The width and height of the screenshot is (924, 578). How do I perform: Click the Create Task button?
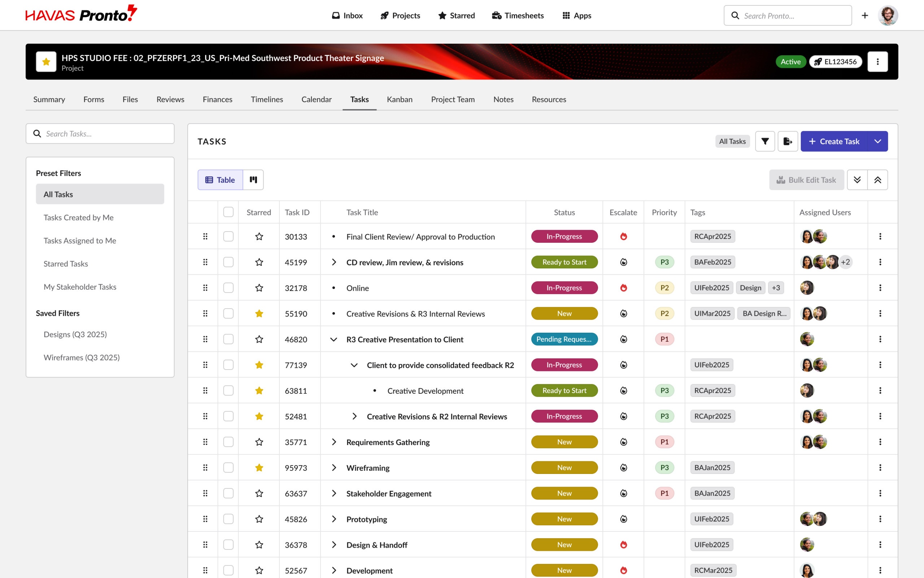coord(834,142)
